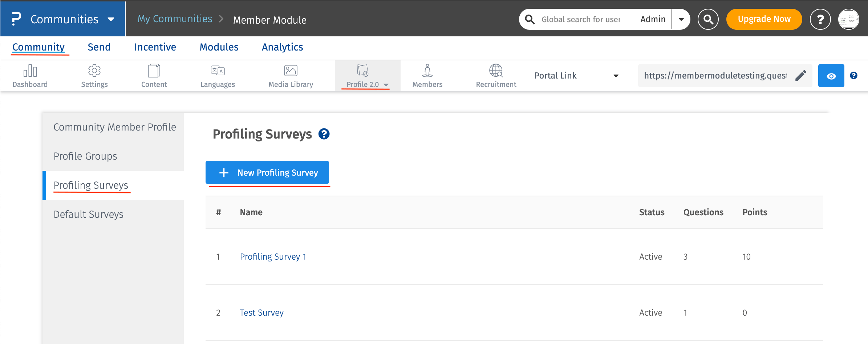Select Default Surveys in the sidebar
This screenshot has height=344, width=868.
point(88,214)
